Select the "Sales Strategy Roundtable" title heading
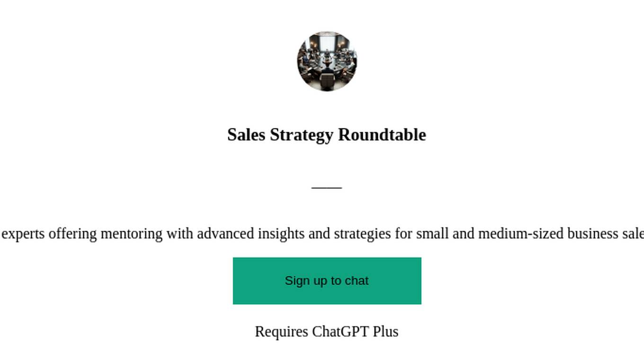Viewport: 644px width, 362px height. [x=327, y=135]
